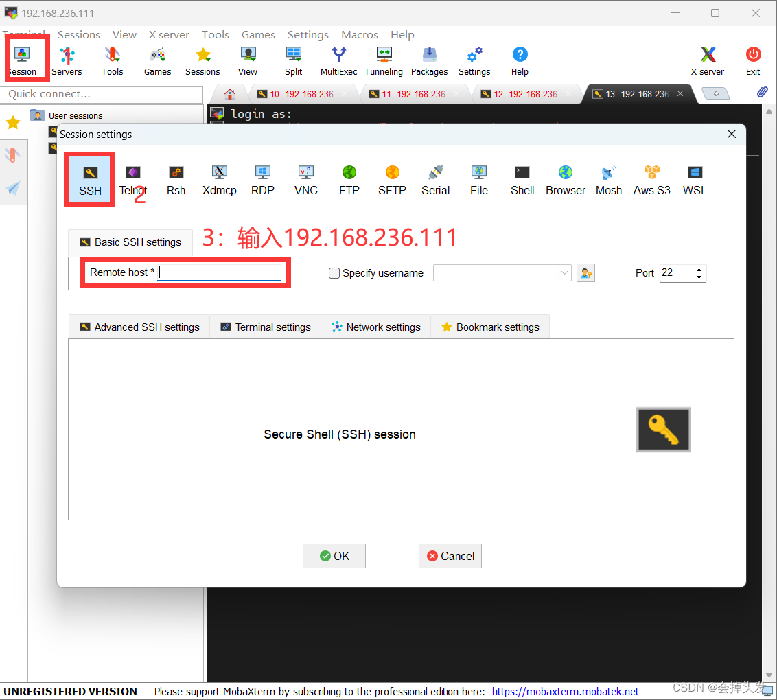Open the mobaxterm.mobatek.net link
The height and width of the screenshot is (700, 777).
[x=566, y=692]
